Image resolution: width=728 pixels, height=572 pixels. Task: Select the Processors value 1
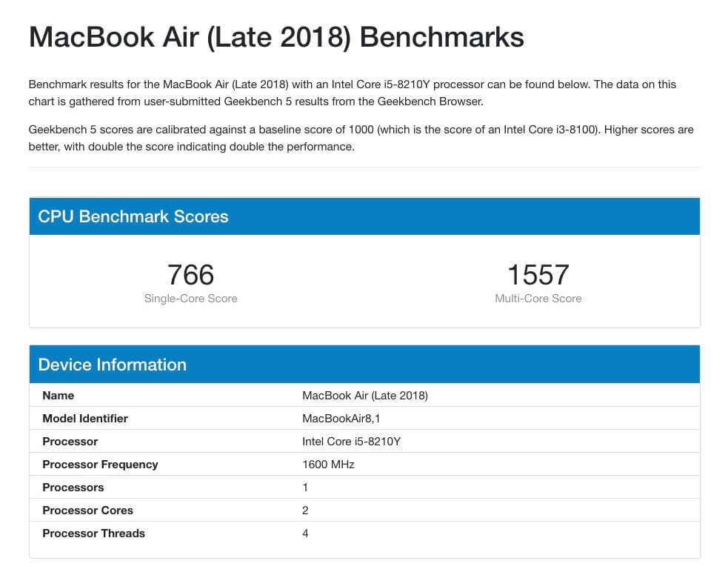pyautogui.click(x=305, y=488)
